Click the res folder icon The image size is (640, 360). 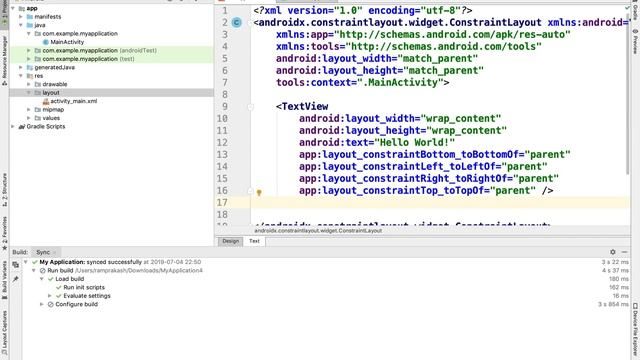(29, 76)
